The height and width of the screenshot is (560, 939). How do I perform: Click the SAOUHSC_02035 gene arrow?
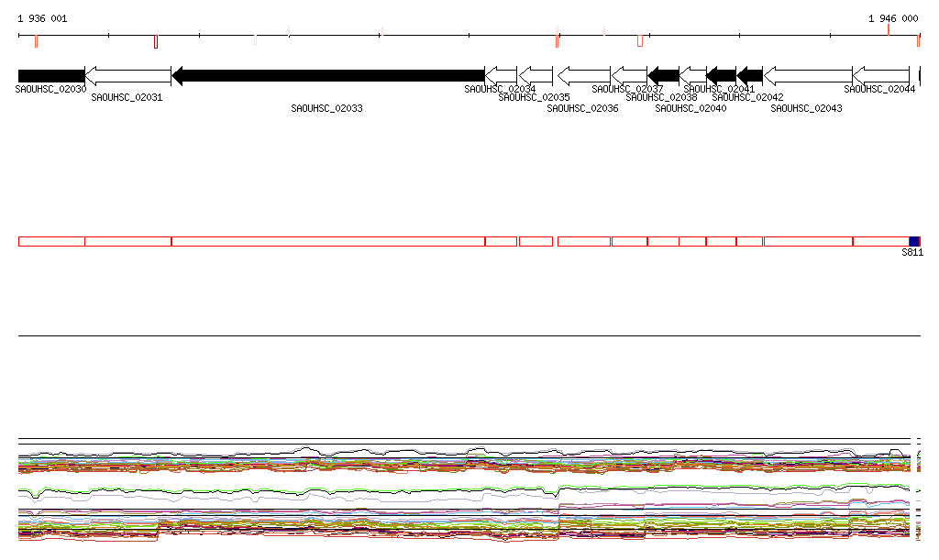[536, 76]
